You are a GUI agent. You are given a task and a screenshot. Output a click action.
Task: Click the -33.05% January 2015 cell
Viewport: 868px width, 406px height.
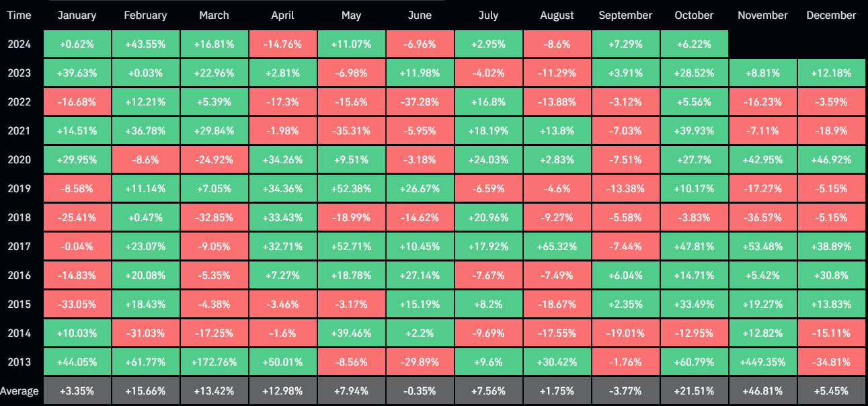(77, 304)
